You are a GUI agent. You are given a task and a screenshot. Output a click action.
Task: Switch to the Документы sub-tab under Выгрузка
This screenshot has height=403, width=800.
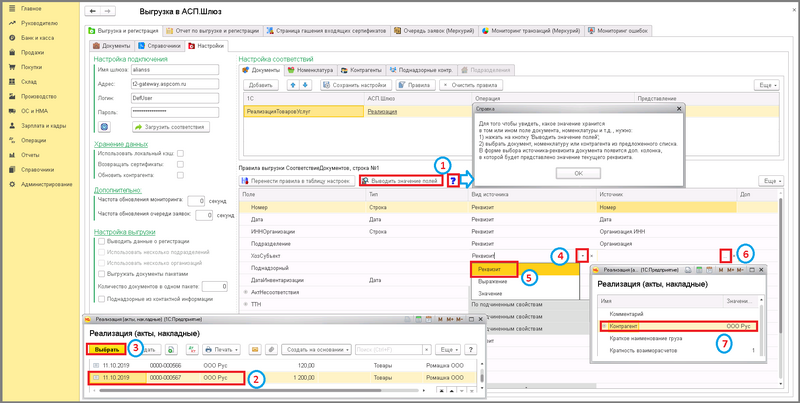pyautogui.click(x=112, y=46)
